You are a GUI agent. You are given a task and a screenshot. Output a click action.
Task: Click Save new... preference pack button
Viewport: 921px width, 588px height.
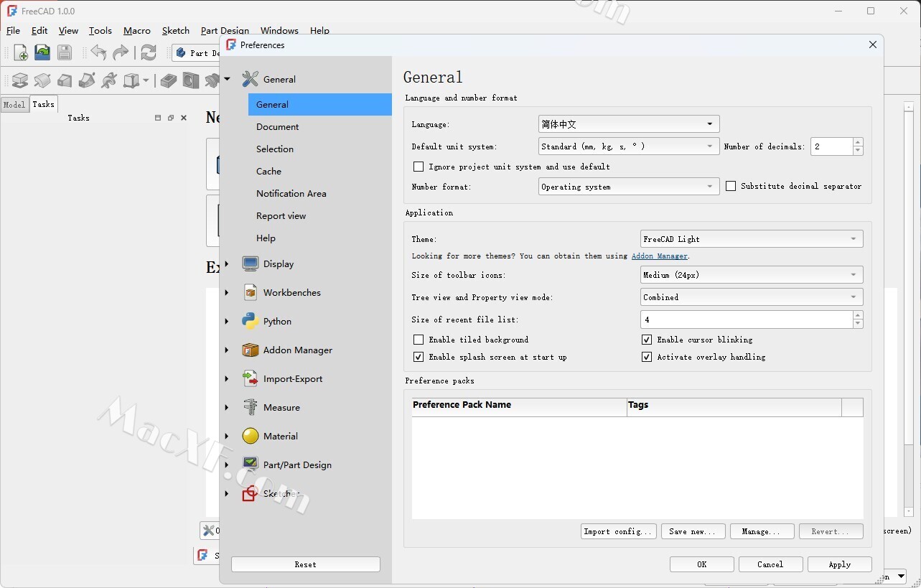pyautogui.click(x=692, y=531)
